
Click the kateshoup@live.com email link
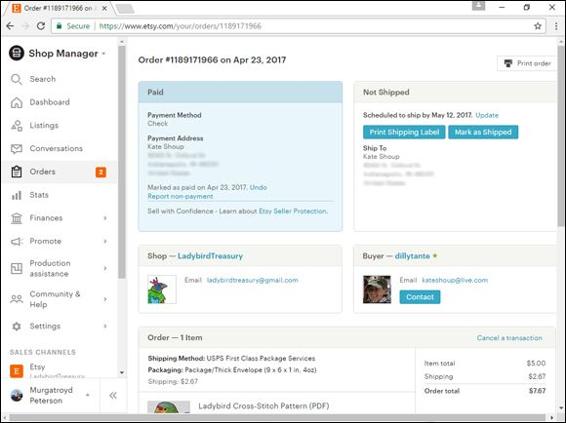(x=454, y=280)
